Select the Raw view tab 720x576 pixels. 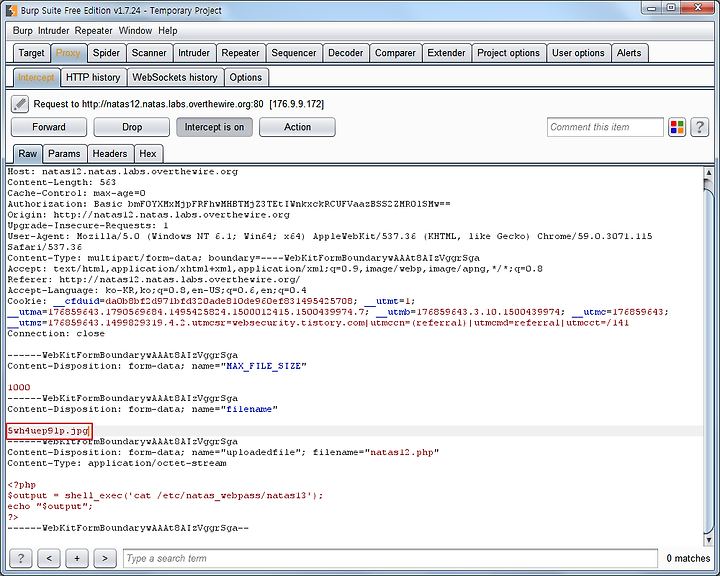point(28,153)
